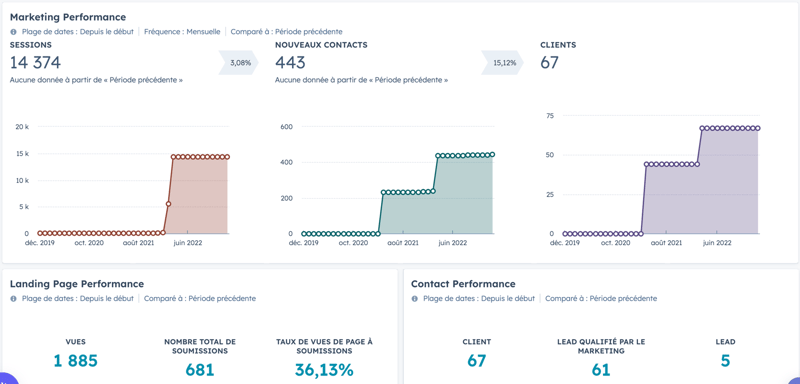Click the 20 k axis label

tap(22, 127)
